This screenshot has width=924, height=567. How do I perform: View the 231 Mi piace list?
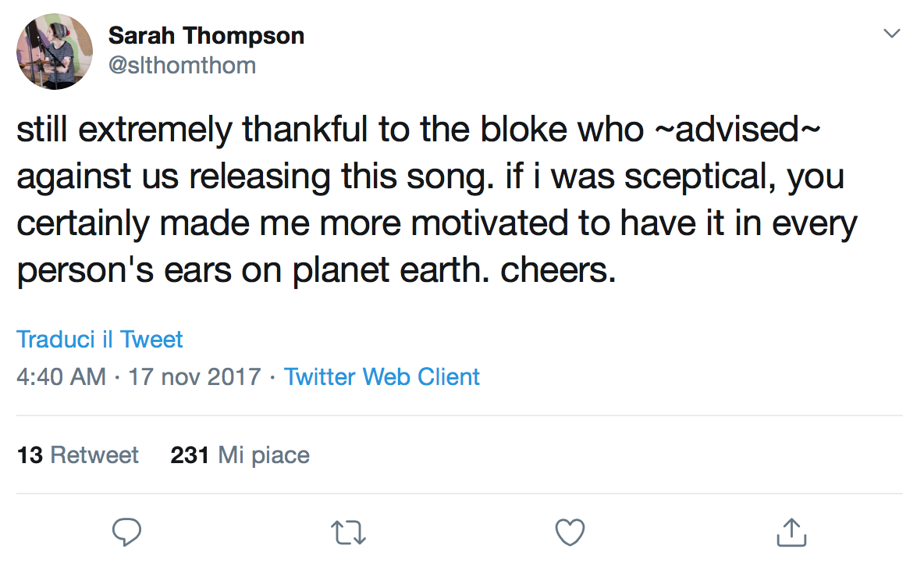tap(240, 455)
